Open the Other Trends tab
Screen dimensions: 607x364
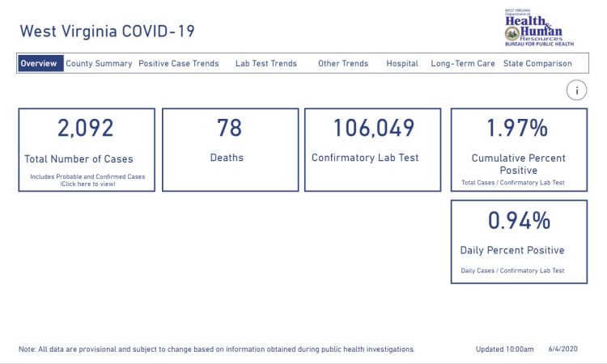point(343,63)
